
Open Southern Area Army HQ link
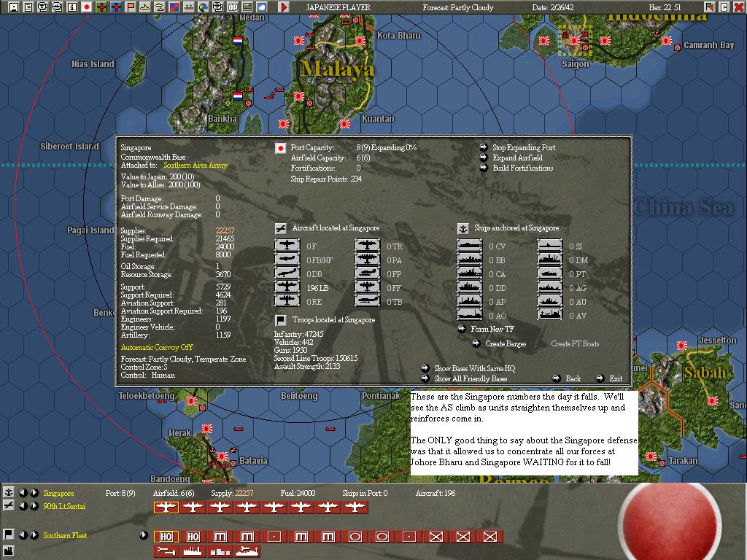[x=196, y=166]
